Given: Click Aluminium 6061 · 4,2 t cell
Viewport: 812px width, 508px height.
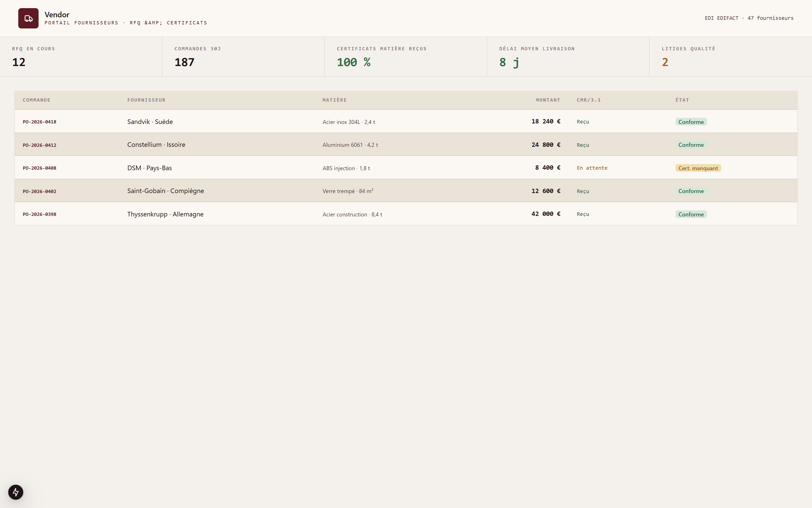Looking at the screenshot, I should pos(350,145).
